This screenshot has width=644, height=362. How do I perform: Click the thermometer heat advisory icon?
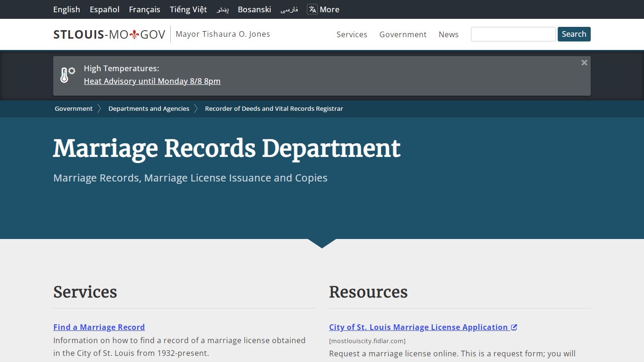click(67, 75)
